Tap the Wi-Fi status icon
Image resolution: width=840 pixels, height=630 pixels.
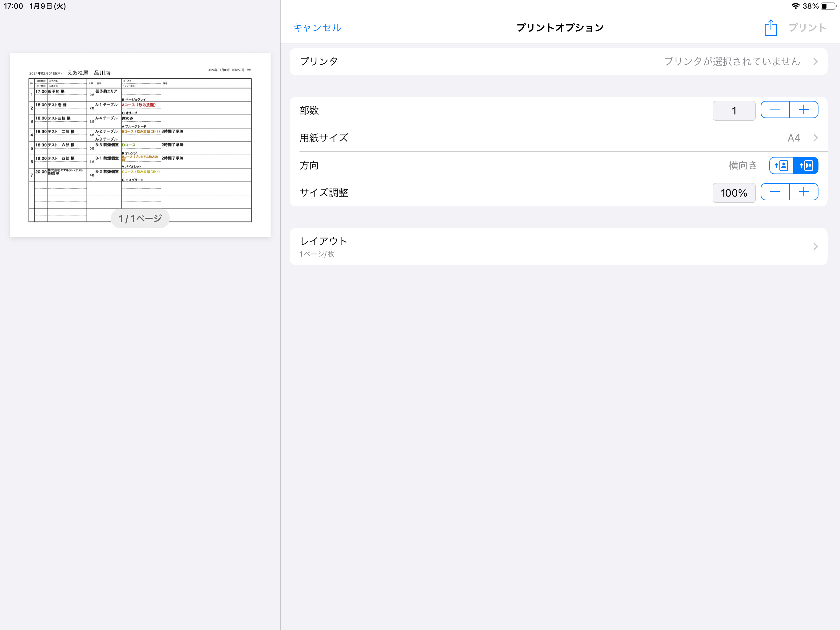point(795,6)
